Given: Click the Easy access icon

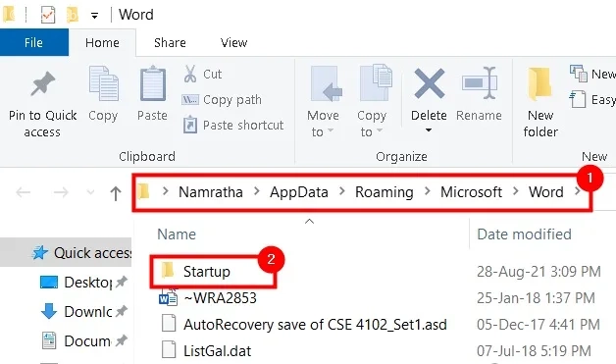Looking at the screenshot, I should pyautogui.click(x=578, y=99).
